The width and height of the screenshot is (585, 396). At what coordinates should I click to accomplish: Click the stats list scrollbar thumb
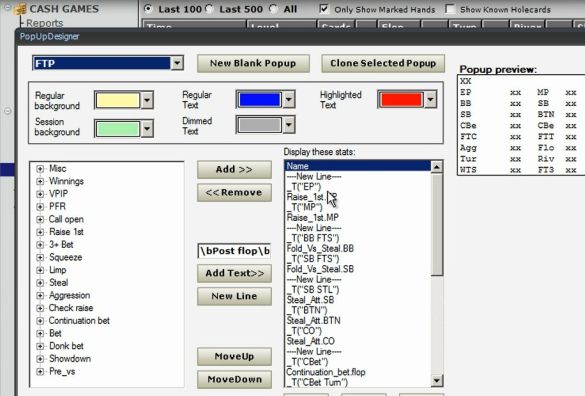point(437,224)
